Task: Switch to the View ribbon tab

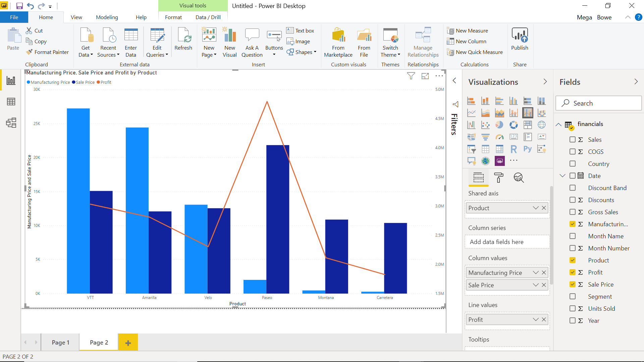Action: tap(76, 17)
